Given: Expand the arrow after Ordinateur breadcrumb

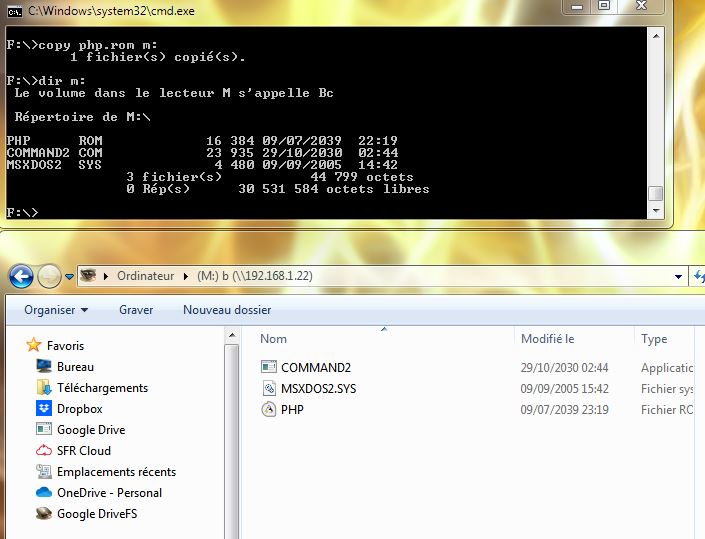Looking at the screenshot, I should (185, 276).
